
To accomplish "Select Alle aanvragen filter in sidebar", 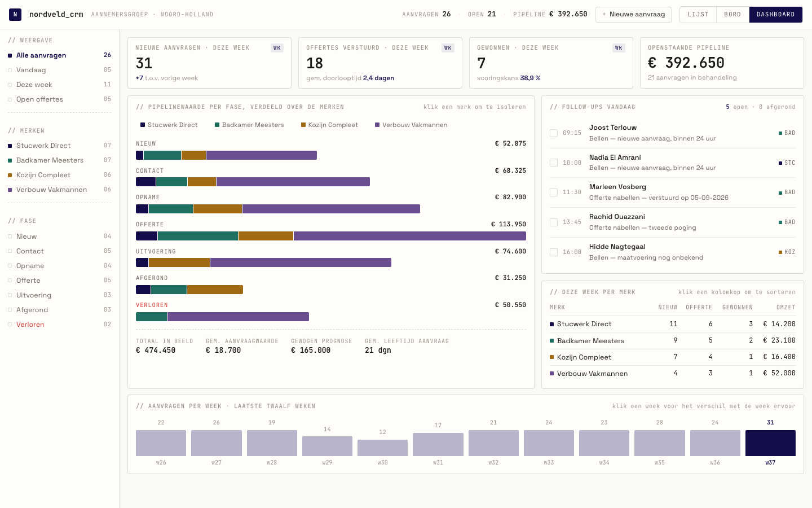I will point(59,55).
